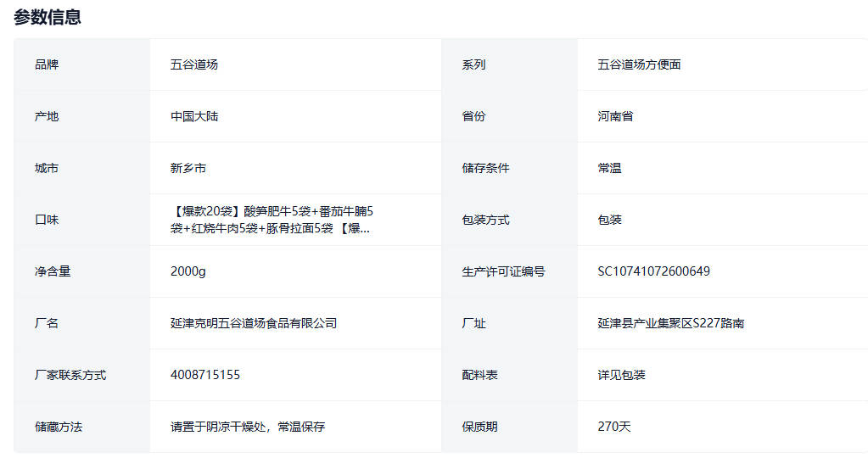Screen dimensions: 868x458
Task: Click the ingredients value 详见包装
Action: pyautogui.click(x=622, y=375)
